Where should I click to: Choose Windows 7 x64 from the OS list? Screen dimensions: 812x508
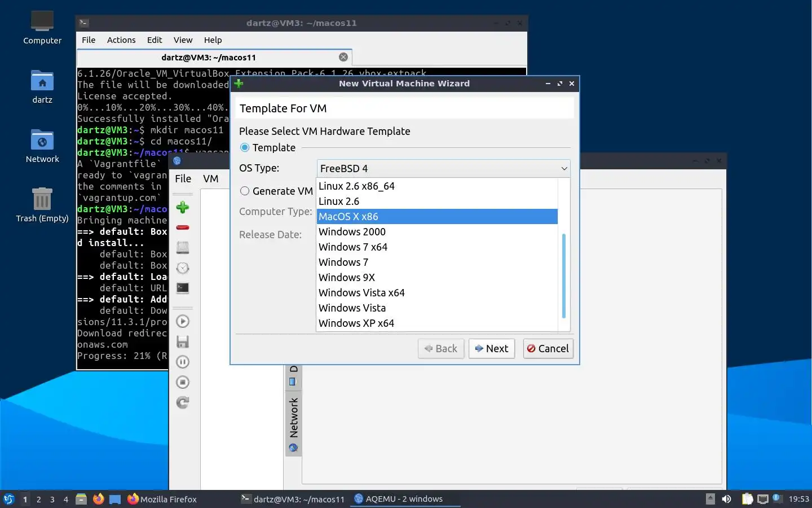(x=437, y=247)
